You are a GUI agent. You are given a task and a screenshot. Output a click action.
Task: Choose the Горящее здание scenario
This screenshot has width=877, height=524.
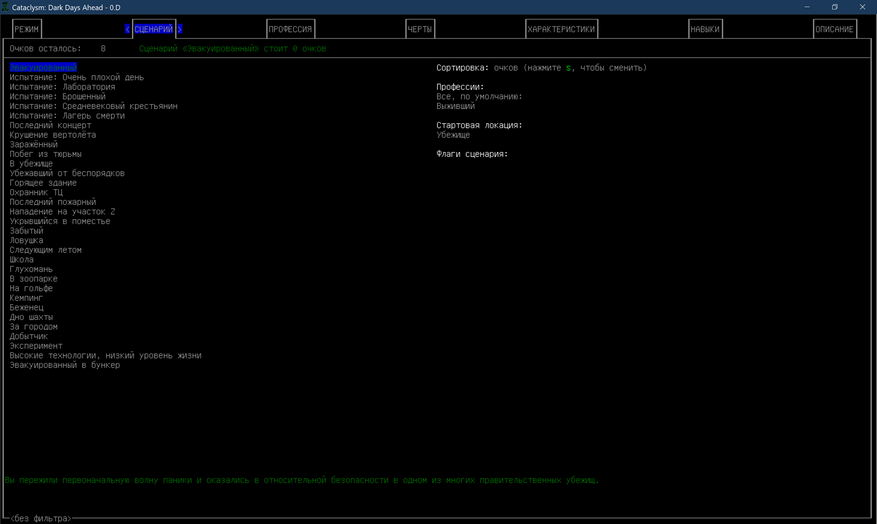43,183
